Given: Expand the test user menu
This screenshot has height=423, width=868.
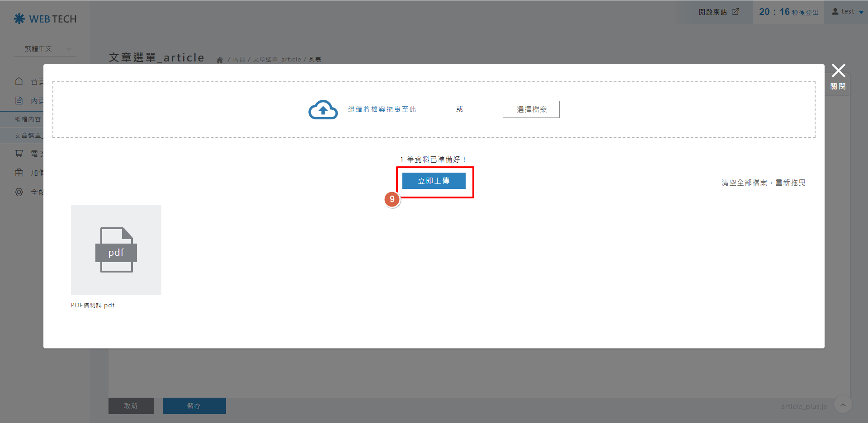Looking at the screenshot, I should pyautogui.click(x=848, y=12).
